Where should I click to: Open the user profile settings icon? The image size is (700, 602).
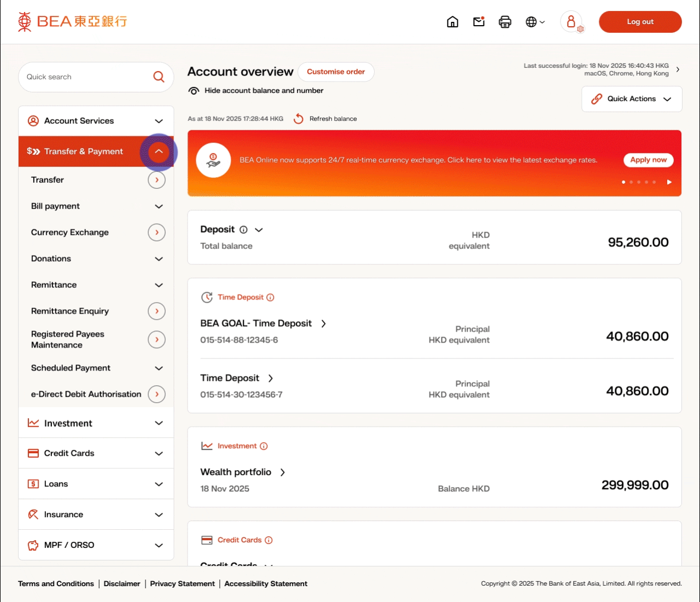point(571,22)
